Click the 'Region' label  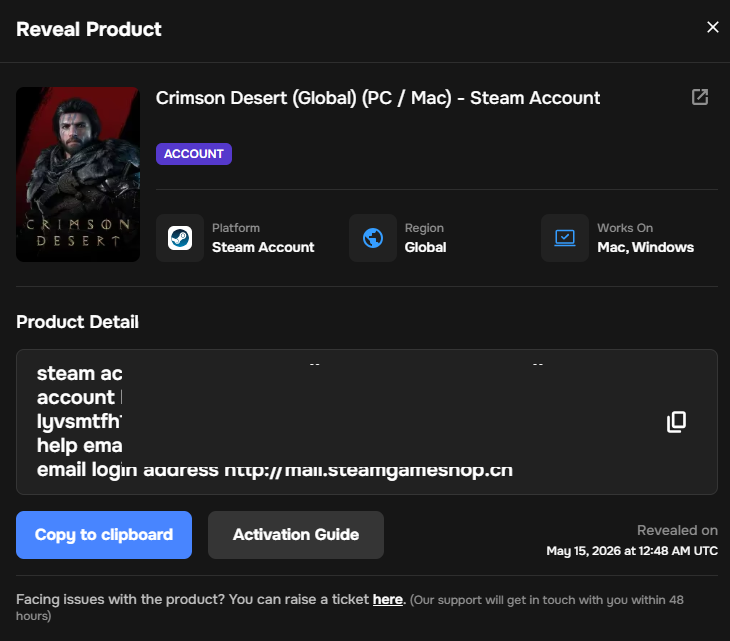pos(424,228)
